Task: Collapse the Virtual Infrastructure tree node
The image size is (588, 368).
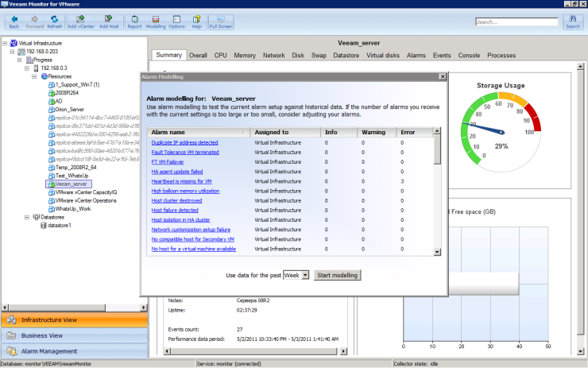Action: 5,43
